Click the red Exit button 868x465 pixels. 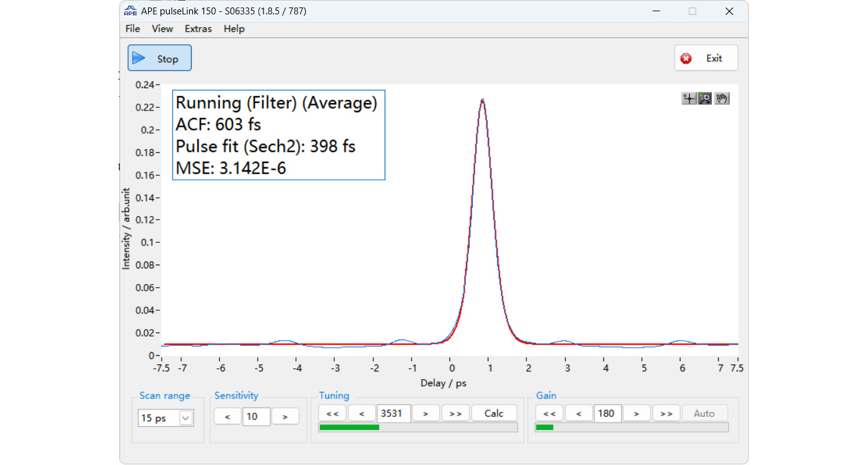[706, 58]
